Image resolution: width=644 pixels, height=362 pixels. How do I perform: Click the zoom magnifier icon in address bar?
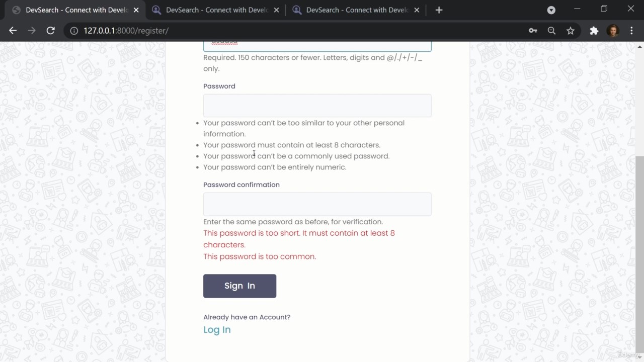tap(551, 31)
